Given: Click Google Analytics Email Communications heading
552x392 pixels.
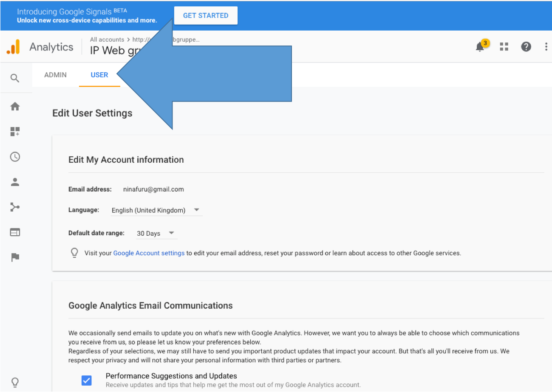Looking at the screenshot, I should coord(150,305).
